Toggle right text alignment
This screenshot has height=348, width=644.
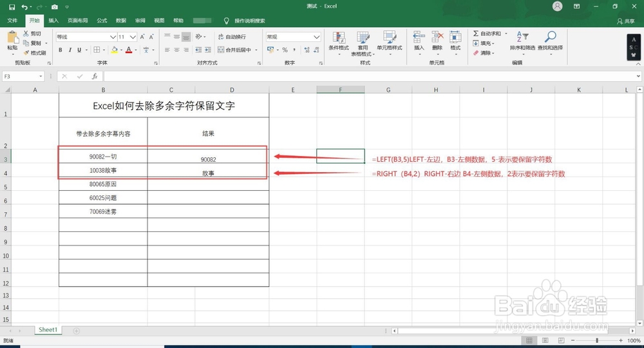186,50
